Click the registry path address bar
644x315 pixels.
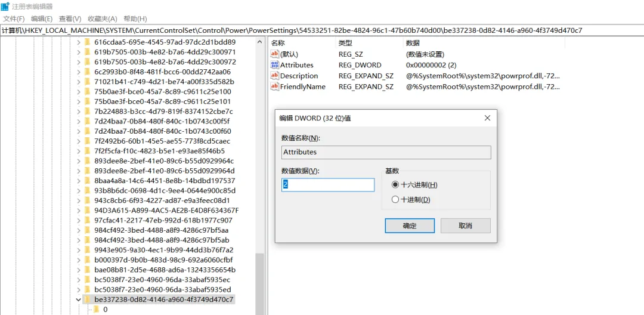(x=322, y=30)
